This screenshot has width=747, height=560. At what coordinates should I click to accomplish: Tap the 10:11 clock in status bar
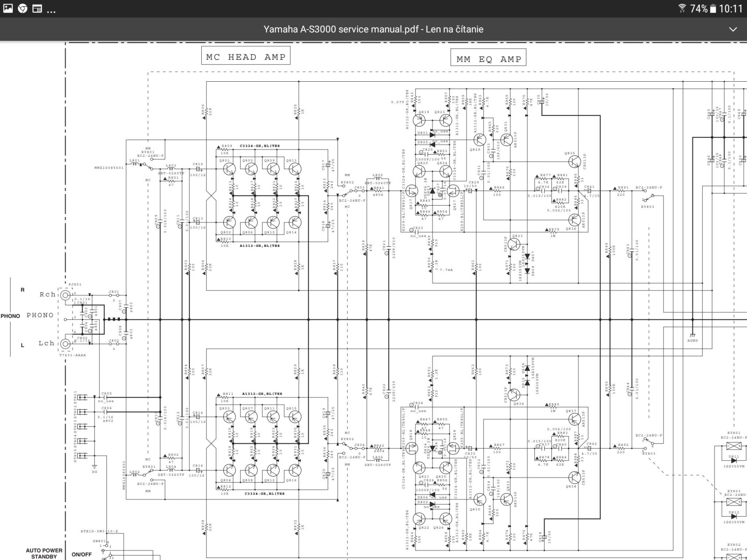(x=731, y=9)
